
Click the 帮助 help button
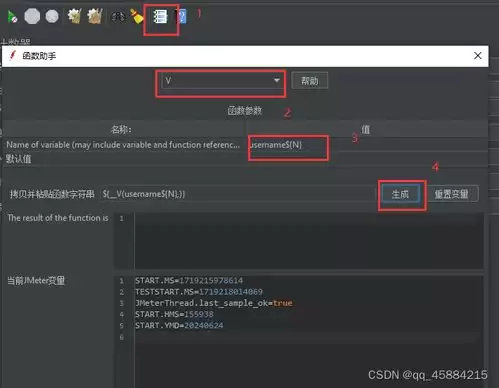[x=310, y=80]
